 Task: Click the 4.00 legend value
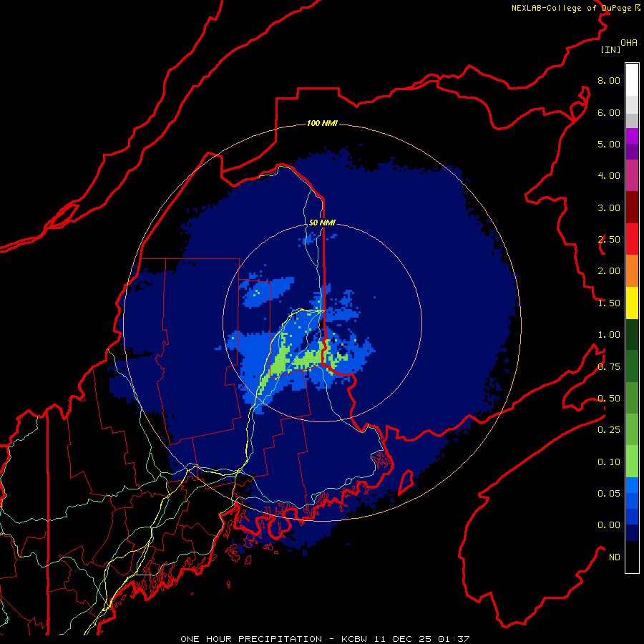[609, 176]
